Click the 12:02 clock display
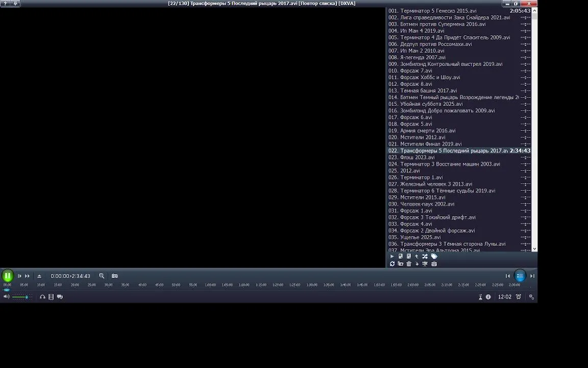Viewport: 588px width, 368px height. 505,296
